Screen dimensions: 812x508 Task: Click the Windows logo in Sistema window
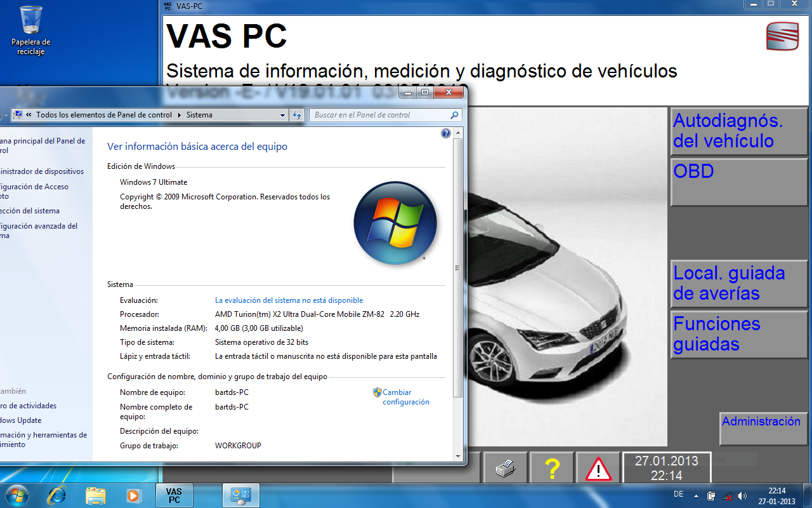(395, 223)
